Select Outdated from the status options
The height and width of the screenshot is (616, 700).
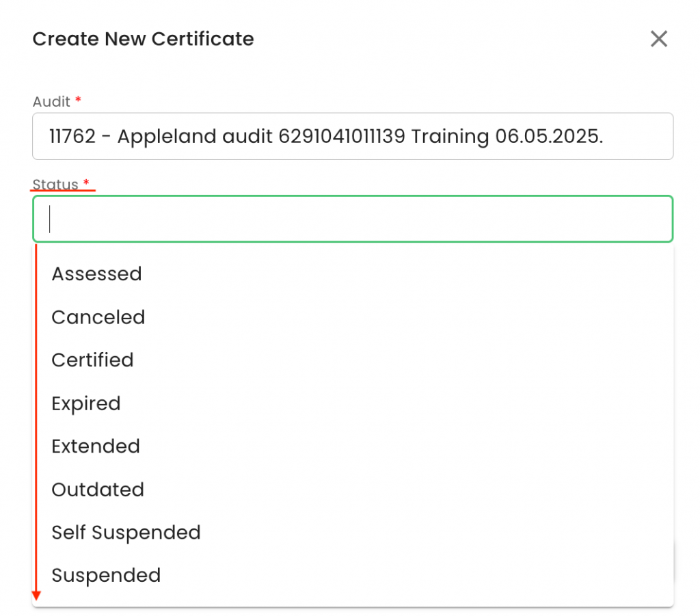98,490
